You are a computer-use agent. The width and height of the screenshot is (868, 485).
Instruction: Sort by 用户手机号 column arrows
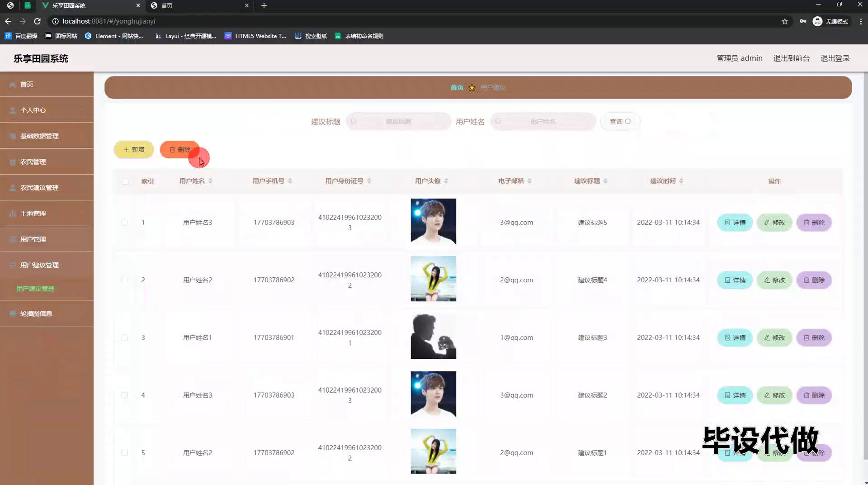tap(290, 181)
